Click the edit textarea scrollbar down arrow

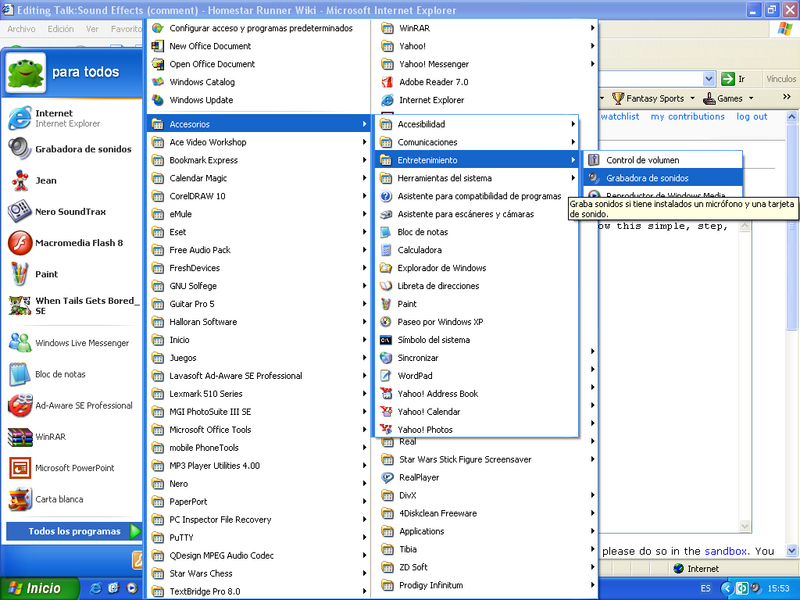tap(744, 526)
